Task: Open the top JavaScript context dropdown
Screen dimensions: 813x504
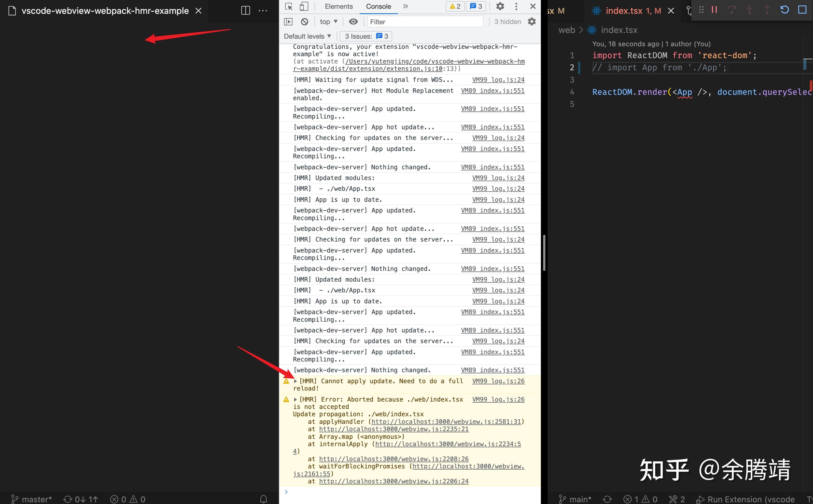Action: [x=329, y=22]
